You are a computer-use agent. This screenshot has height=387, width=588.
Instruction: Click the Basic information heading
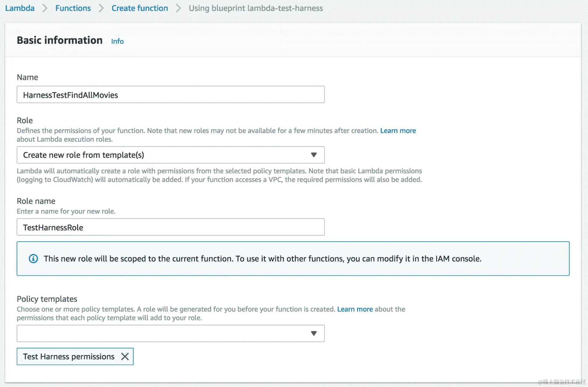(x=60, y=40)
